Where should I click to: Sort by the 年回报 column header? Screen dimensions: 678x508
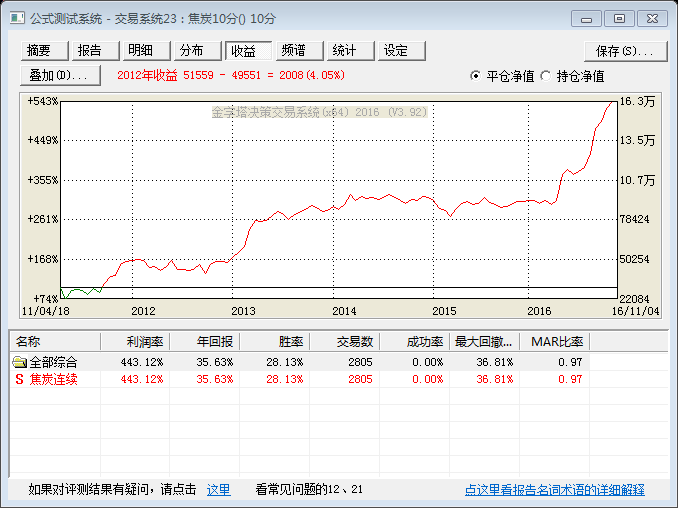click(205, 342)
